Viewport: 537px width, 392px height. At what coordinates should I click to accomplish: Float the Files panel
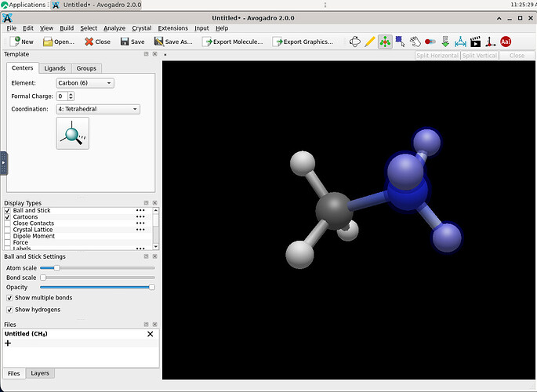[147, 325]
